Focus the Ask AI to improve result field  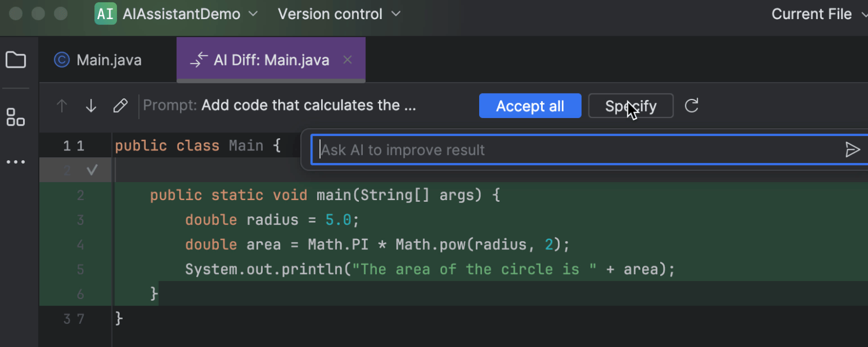coord(579,150)
